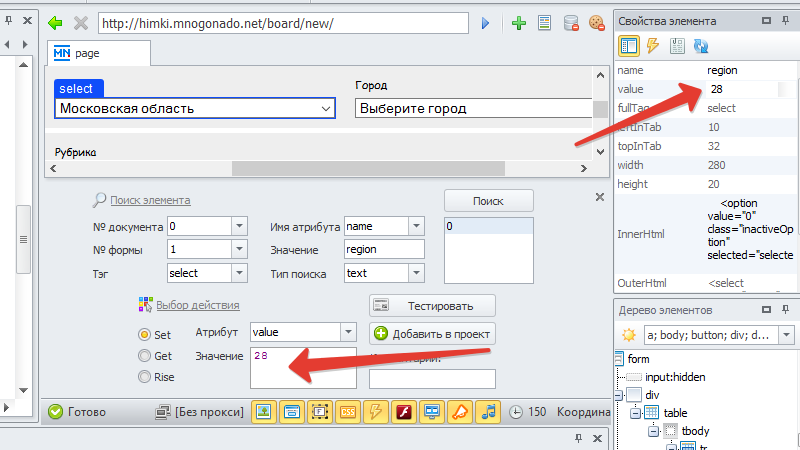Select the Get radio button
Image resolution: width=800 pixels, height=450 pixels.
[144, 356]
